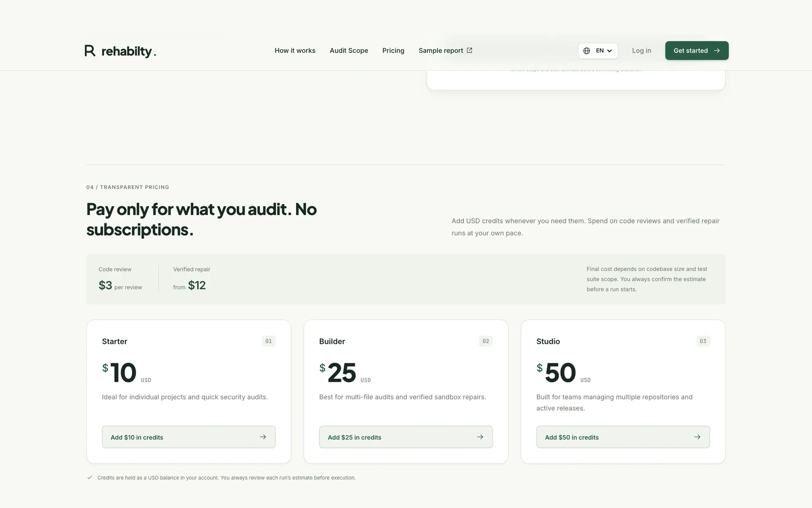The width and height of the screenshot is (812, 508).
Task: Click the 03 badge on Studio card
Action: [x=703, y=341]
